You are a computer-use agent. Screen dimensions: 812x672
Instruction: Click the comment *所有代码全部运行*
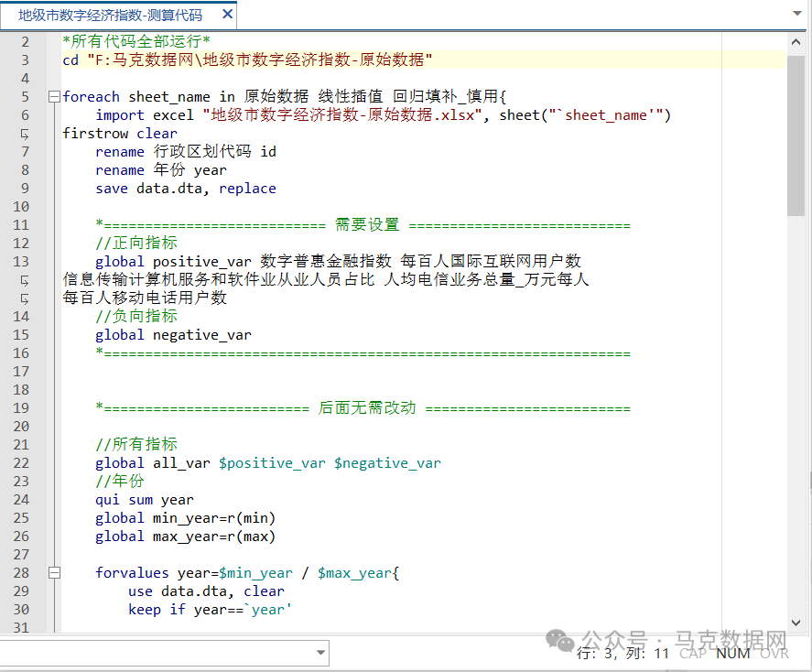tap(136, 41)
